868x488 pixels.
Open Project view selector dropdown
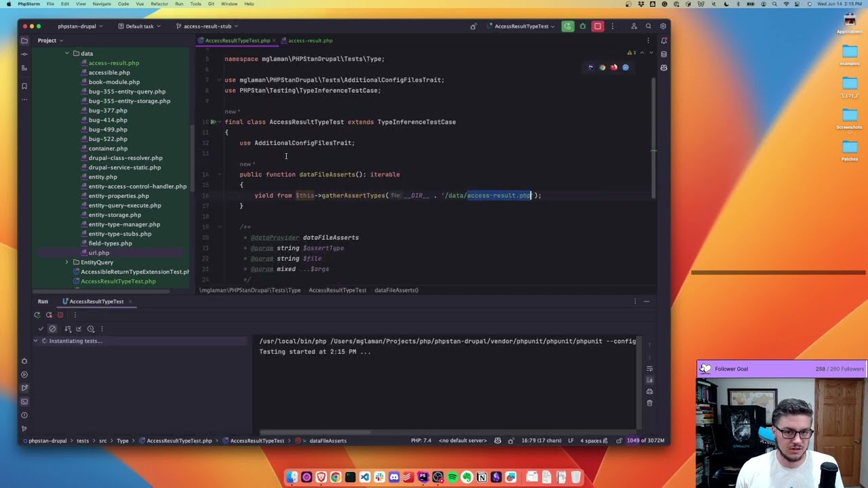click(x=51, y=41)
